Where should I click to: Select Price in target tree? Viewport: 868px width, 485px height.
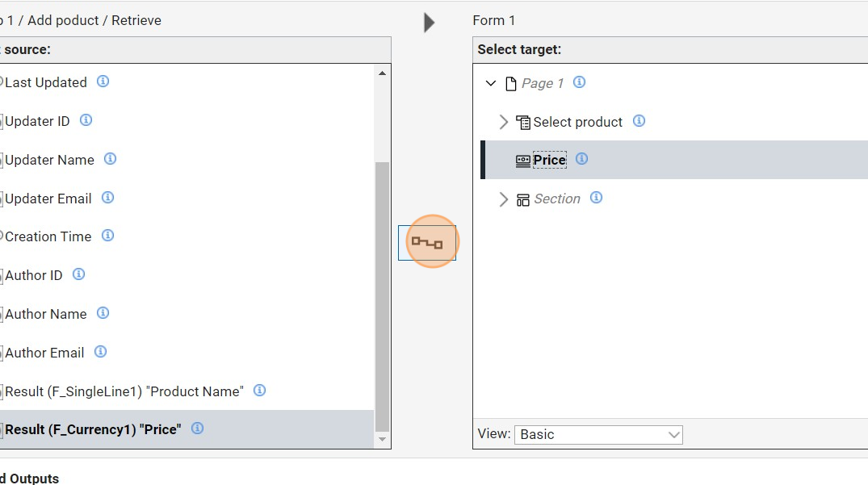coord(549,160)
